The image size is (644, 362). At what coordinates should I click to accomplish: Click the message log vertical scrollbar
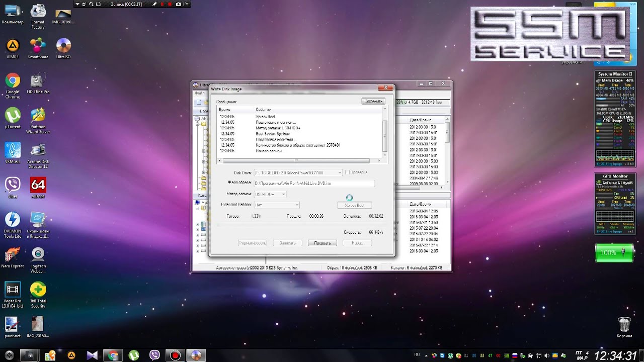385,132
